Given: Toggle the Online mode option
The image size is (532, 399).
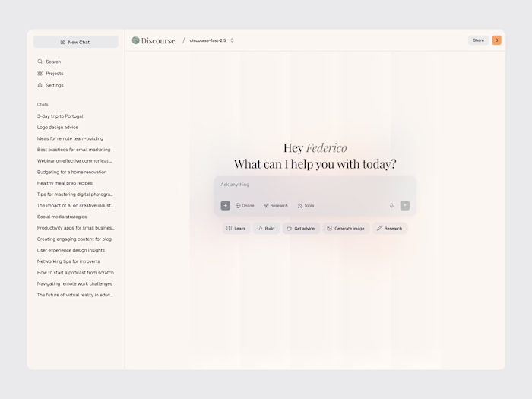Looking at the screenshot, I should coord(245,206).
